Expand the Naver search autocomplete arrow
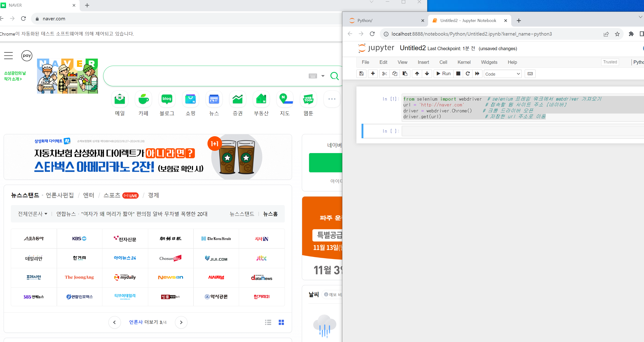This screenshot has height=342, width=644. click(x=323, y=76)
